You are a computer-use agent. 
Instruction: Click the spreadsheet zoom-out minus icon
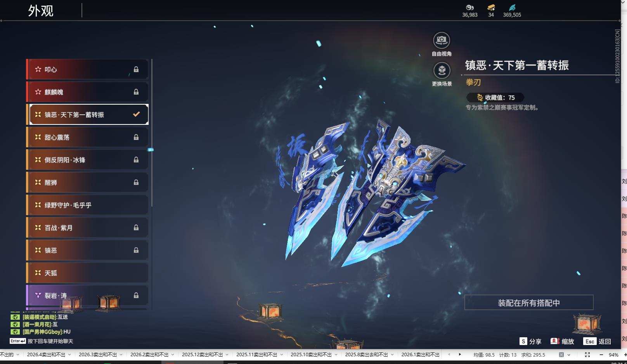coord(601,355)
